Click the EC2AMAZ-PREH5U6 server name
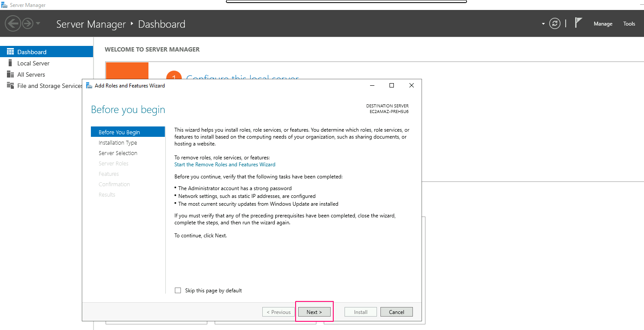Image resolution: width=644 pixels, height=330 pixels. point(389,111)
